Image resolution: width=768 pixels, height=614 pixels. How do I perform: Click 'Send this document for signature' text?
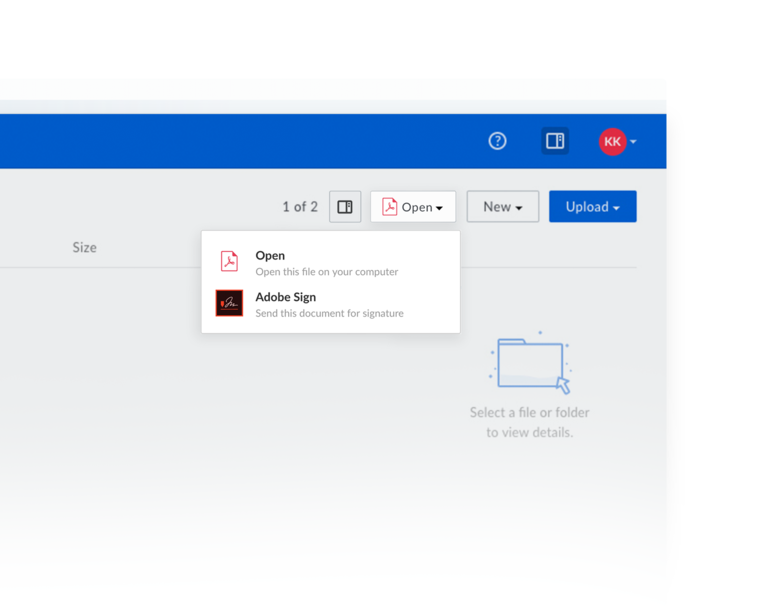coord(329,313)
